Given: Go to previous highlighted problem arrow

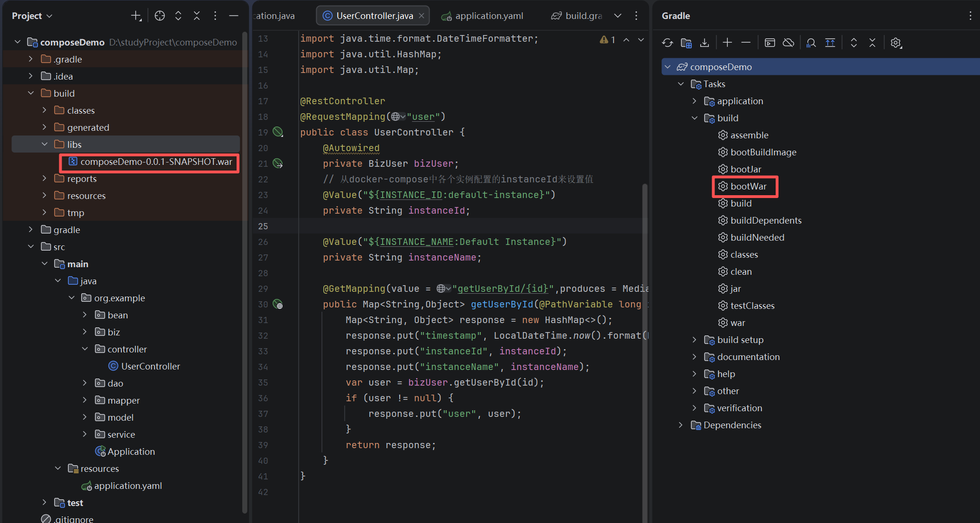Looking at the screenshot, I should click(x=626, y=40).
